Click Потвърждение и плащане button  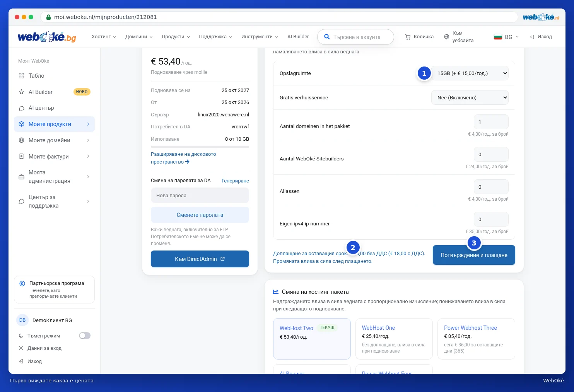coord(474,255)
